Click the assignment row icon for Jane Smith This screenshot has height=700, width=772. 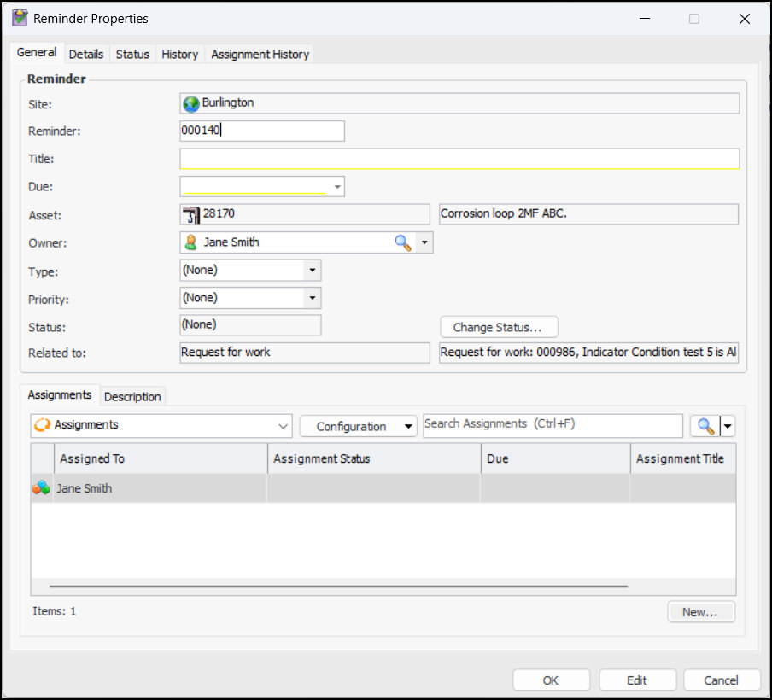[x=41, y=488]
